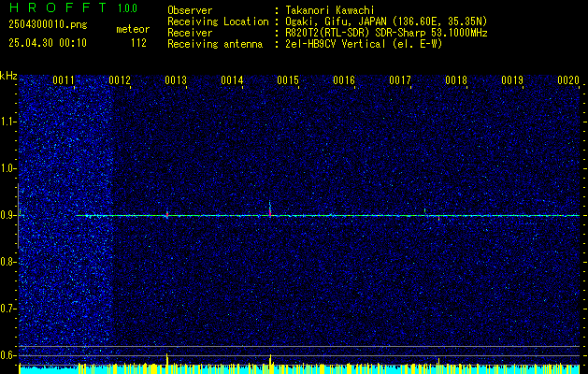Image resolution: width=588 pixels, height=374 pixels.
Task: Click the meteor label
Action: coord(133,29)
